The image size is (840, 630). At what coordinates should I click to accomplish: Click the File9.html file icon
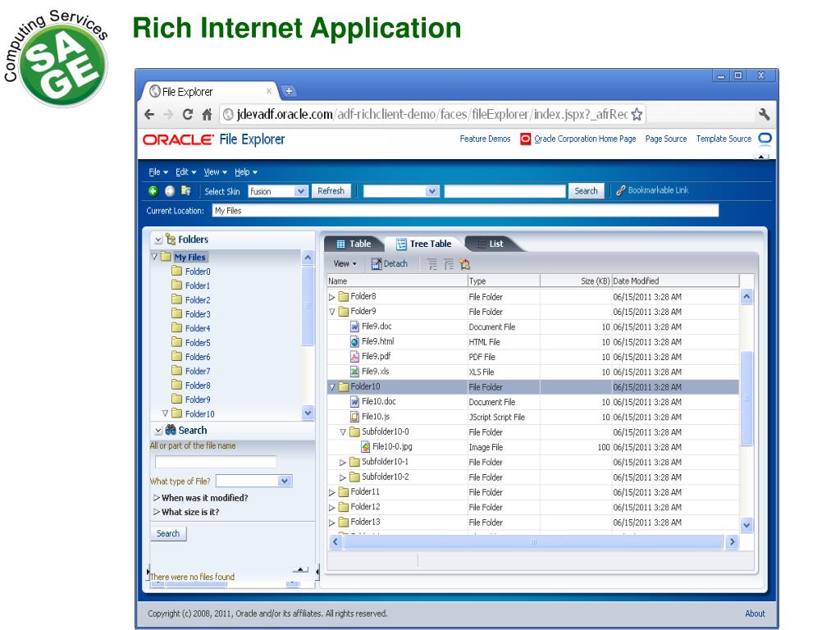(354, 342)
